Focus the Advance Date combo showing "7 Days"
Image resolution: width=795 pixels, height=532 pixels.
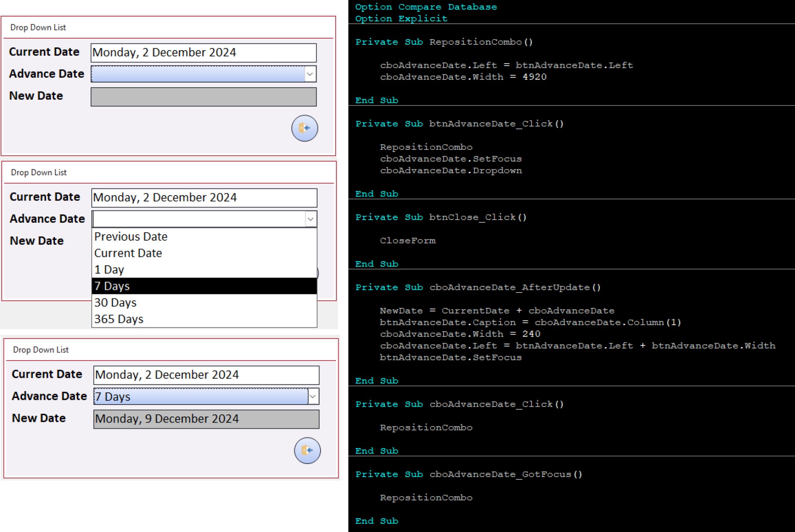click(x=201, y=397)
